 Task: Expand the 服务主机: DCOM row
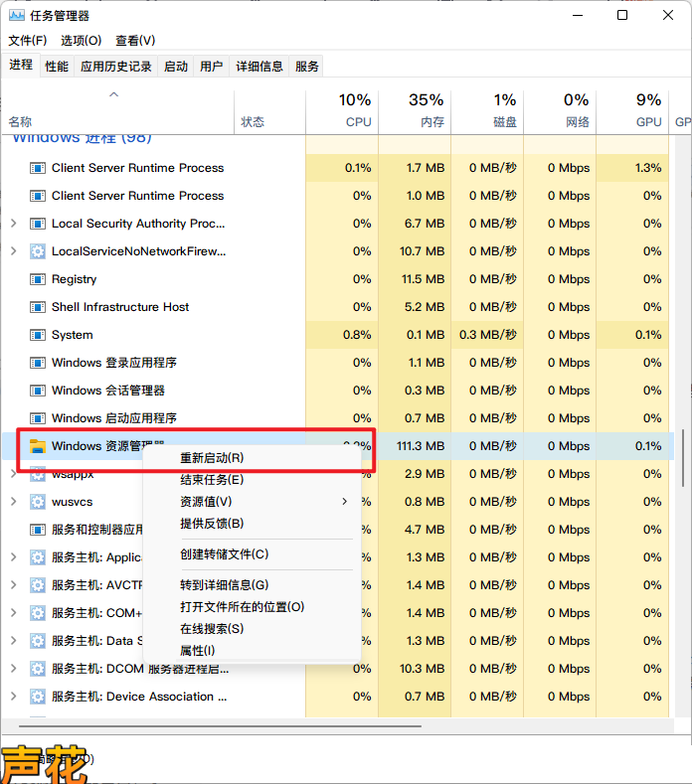click(x=14, y=669)
